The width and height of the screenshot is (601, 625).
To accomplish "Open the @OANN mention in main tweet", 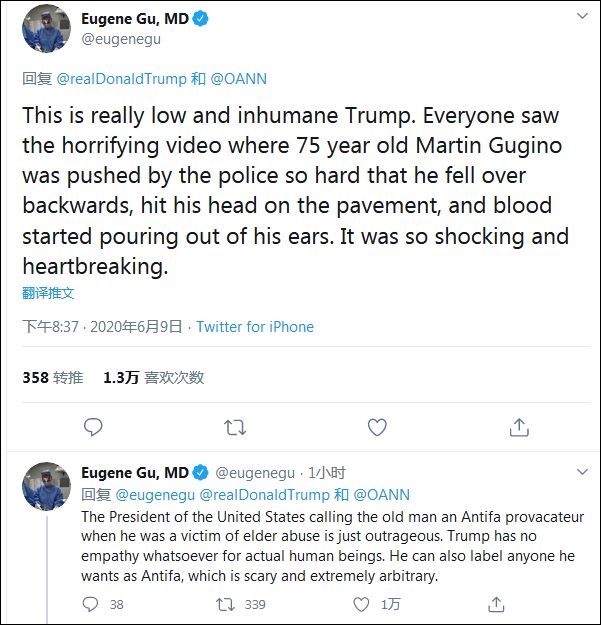I will [x=241, y=78].
